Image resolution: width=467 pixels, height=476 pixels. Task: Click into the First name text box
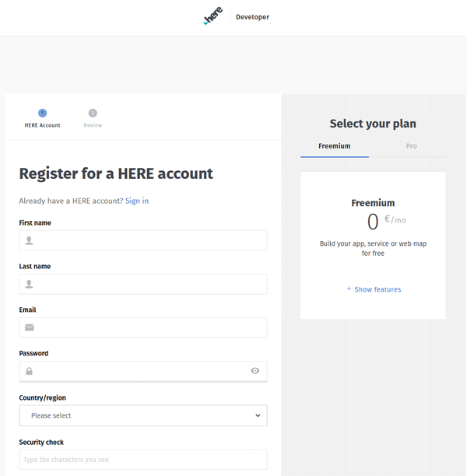point(143,240)
